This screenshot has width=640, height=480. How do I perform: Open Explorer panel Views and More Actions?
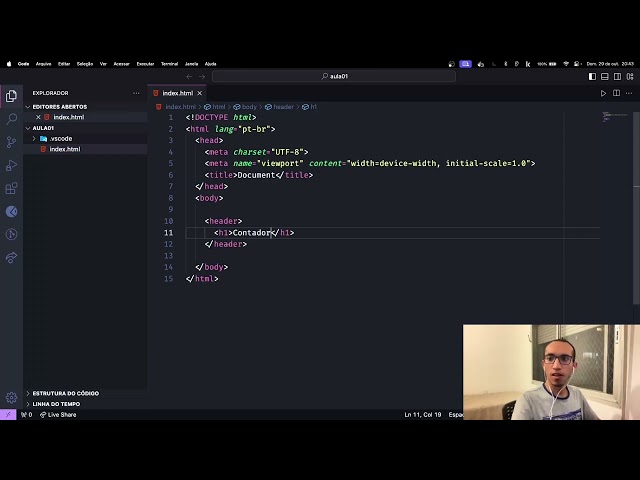[x=136, y=93]
